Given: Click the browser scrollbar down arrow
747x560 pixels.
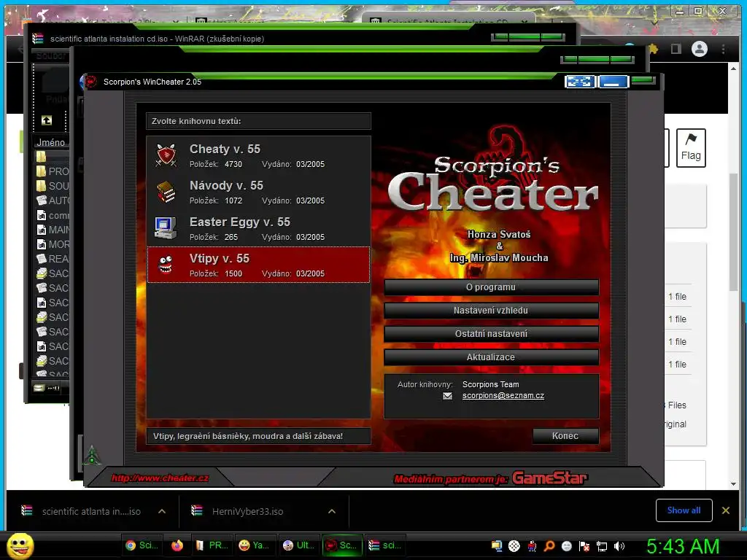Looking at the screenshot, I should (x=734, y=484).
